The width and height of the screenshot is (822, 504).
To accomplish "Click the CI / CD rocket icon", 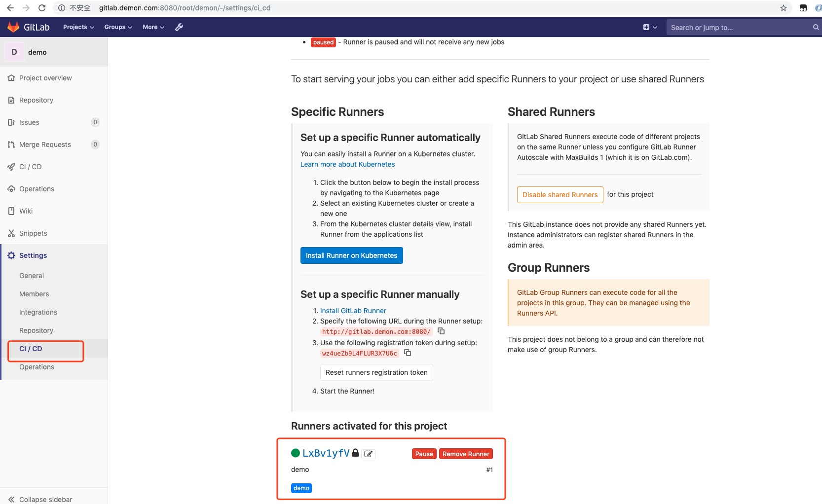I will 11,167.
